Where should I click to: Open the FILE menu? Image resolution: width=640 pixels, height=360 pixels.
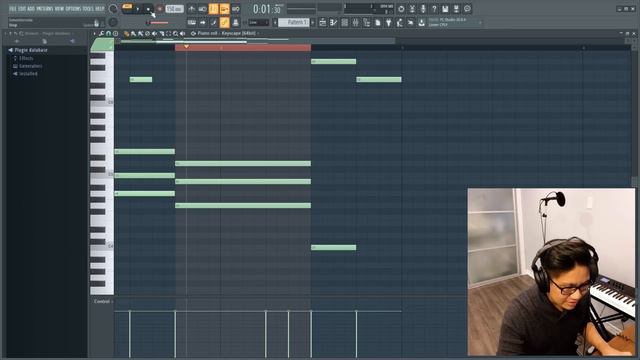coord(13,9)
